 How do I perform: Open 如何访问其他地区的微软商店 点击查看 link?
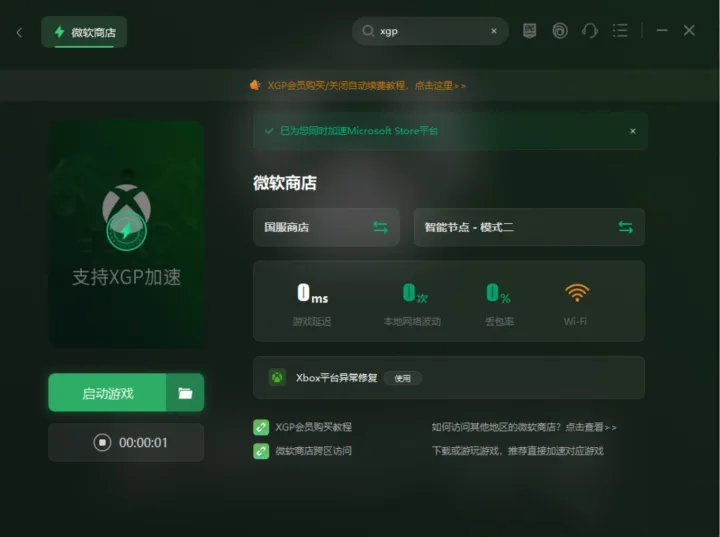pyautogui.click(x=523, y=427)
